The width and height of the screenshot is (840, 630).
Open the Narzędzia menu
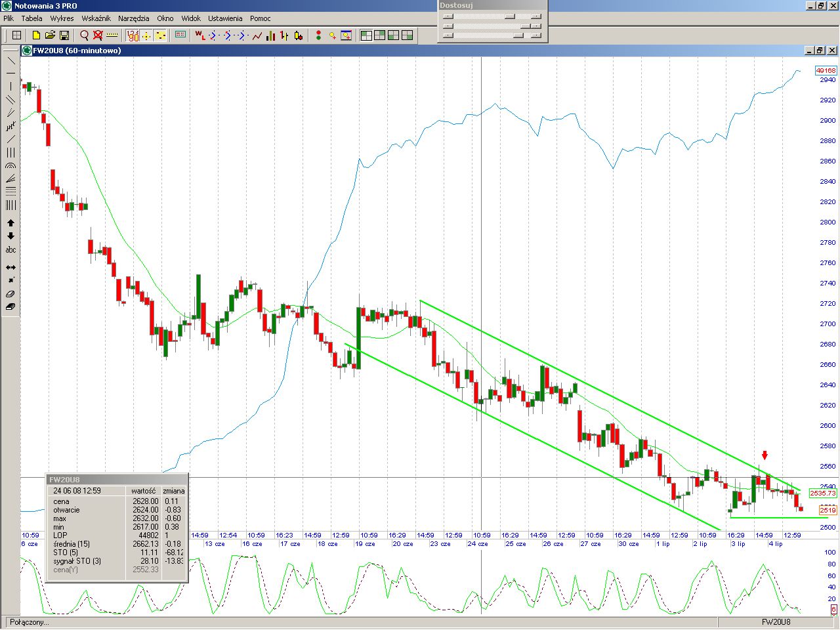133,18
